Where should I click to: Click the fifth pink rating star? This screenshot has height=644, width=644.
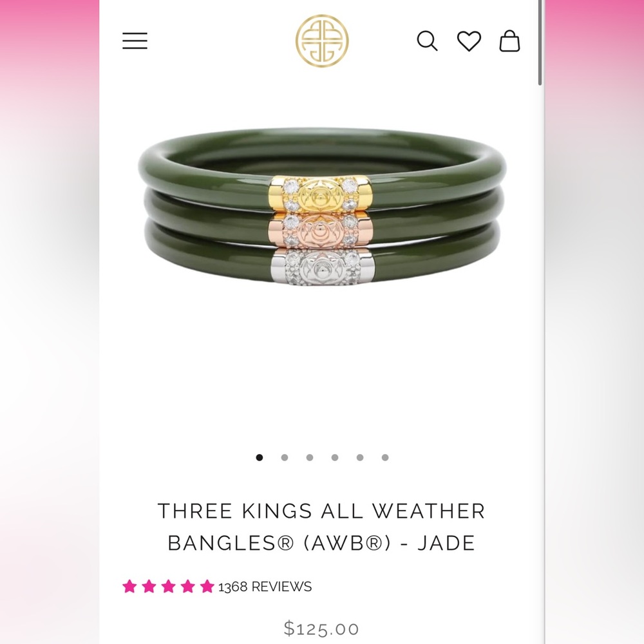[207, 586]
